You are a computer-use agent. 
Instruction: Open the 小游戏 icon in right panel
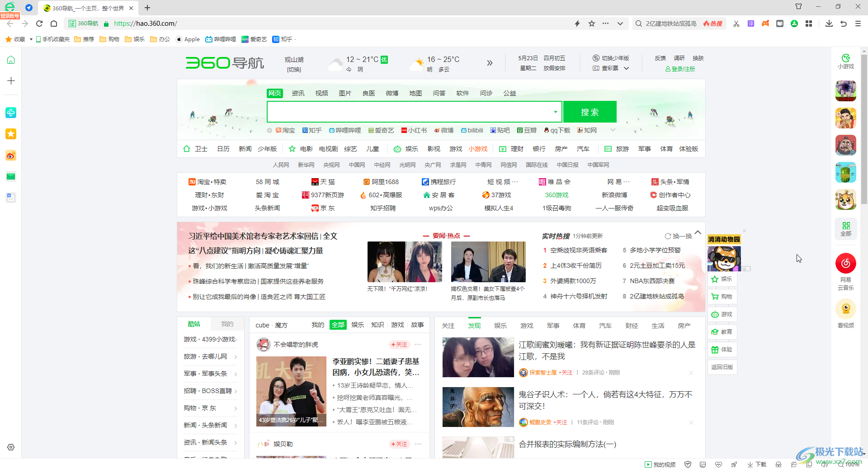pyautogui.click(x=845, y=62)
